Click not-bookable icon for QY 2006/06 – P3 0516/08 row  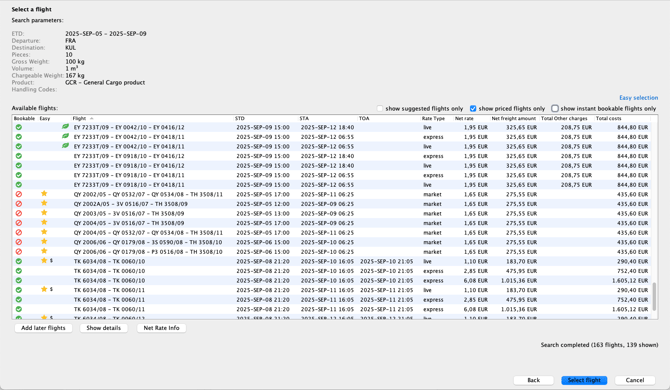click(18, 252)
